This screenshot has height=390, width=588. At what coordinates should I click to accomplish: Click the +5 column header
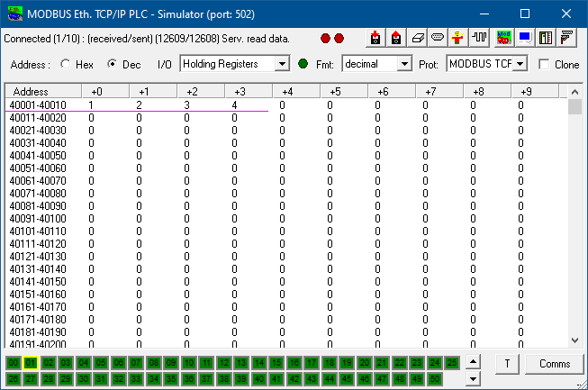(344, 92)
